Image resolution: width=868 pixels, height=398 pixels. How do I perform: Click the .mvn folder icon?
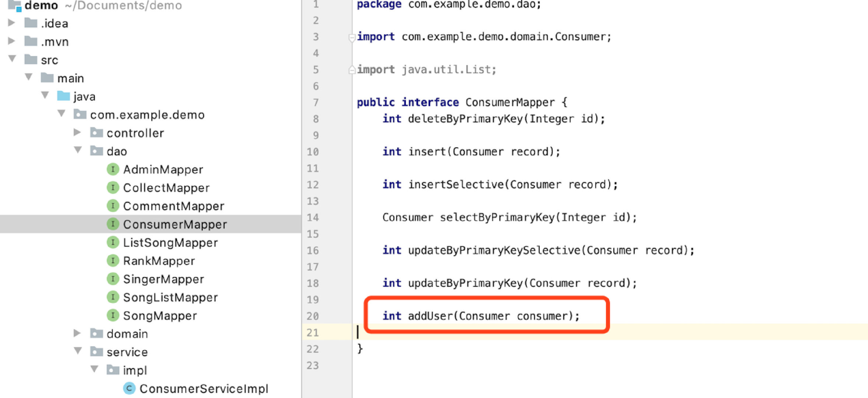pos(31,41)
